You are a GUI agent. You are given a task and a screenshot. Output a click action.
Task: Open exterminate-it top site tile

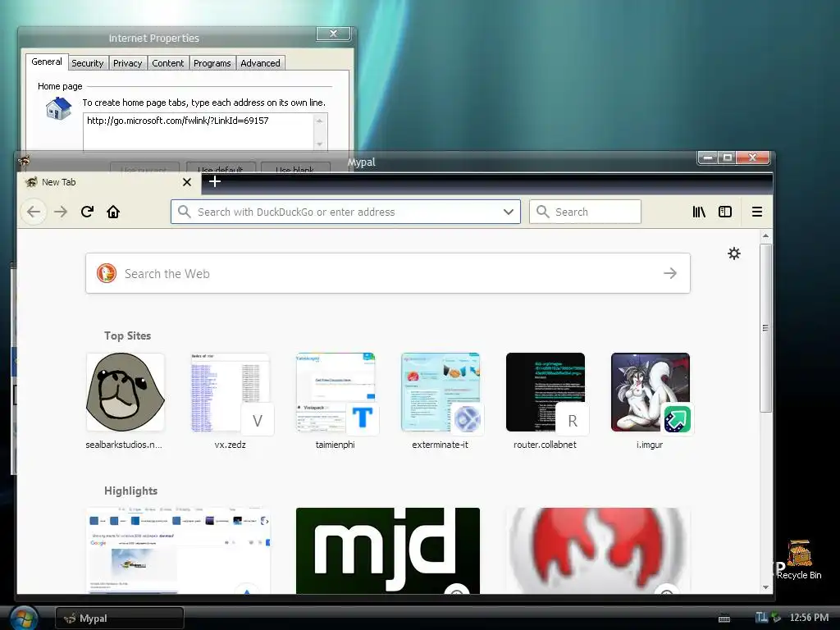click(440, 400)
